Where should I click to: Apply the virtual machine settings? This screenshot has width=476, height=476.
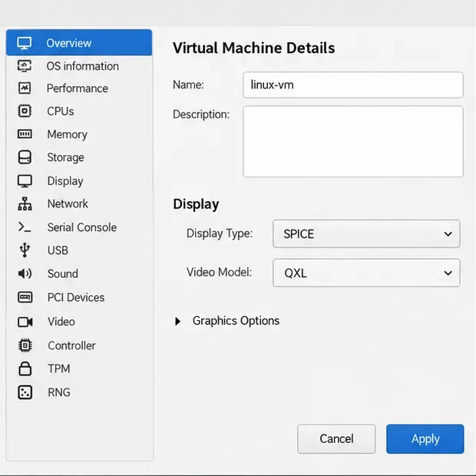425,439
